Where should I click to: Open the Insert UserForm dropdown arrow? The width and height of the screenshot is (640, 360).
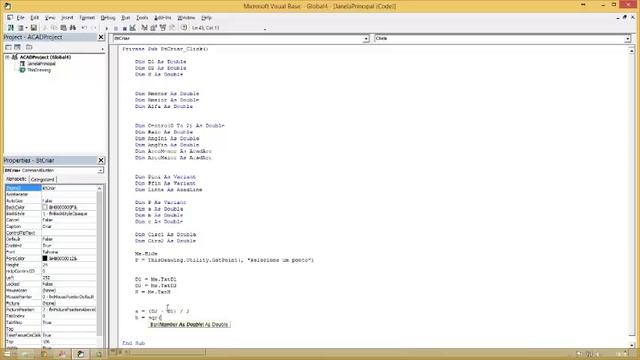[26, 28]
